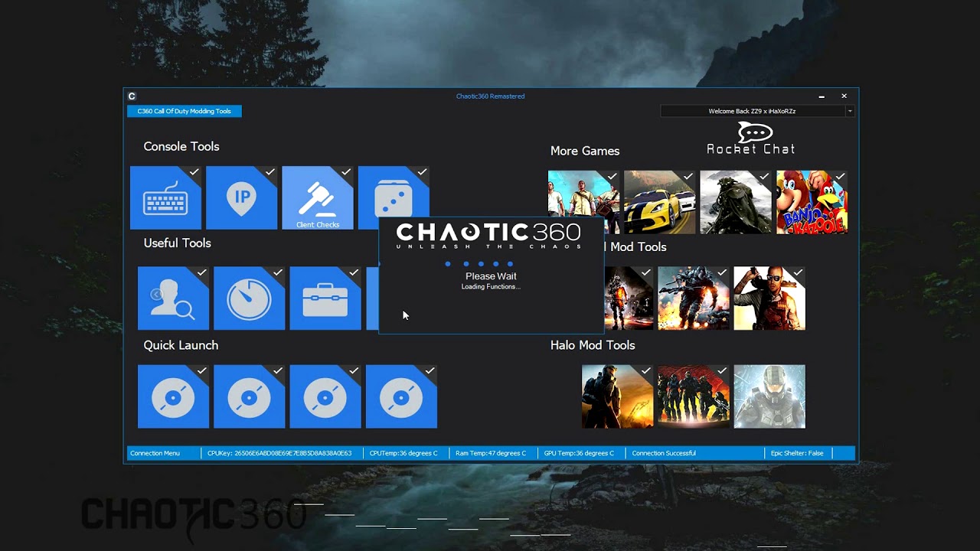Expand the Welcome Back user dropdown arrow

pyautogui.click(x=850, y=111)
